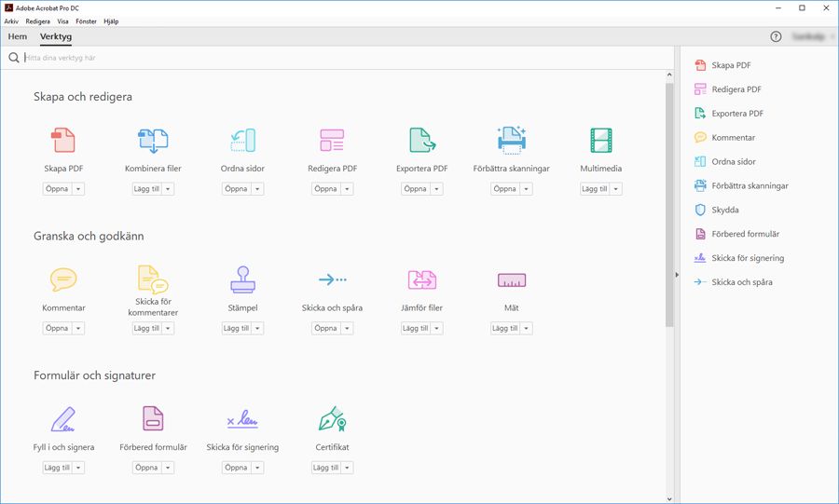Open the Arkiv menu
This screenshot has height=504, width=839.
[x=11, y=21]
